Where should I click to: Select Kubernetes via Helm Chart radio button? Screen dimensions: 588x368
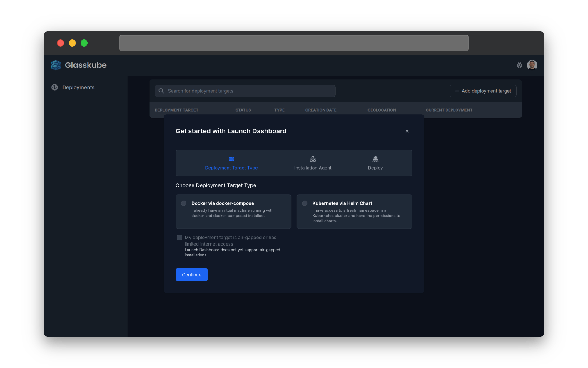(305, 203)
